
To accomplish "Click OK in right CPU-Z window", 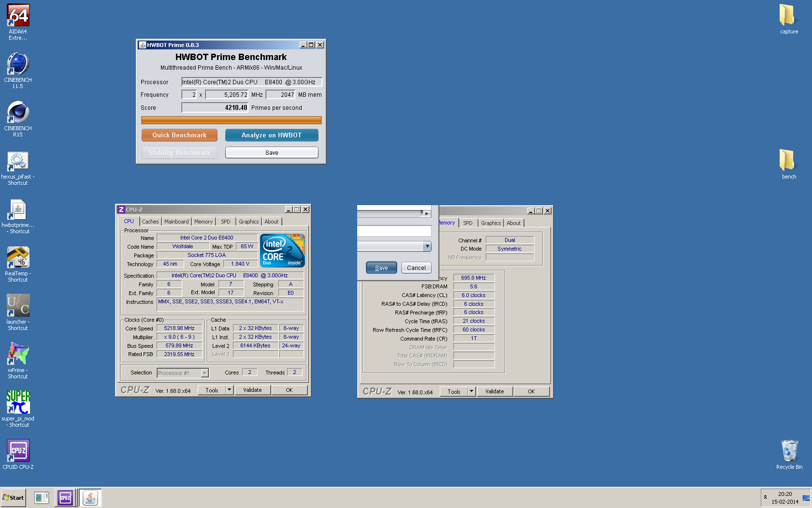I will (531, 391).
